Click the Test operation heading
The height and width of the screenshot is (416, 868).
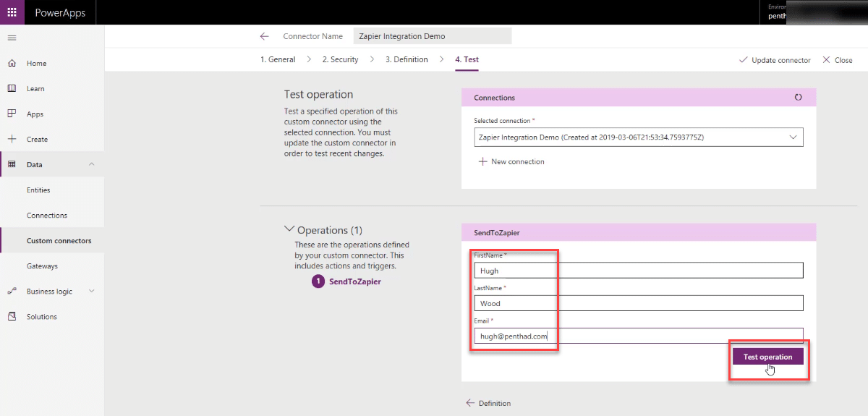tap(318, 95)
